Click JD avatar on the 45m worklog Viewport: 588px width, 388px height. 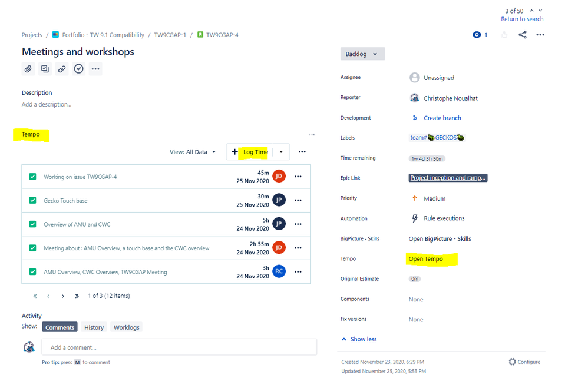[x=279, y=176]
